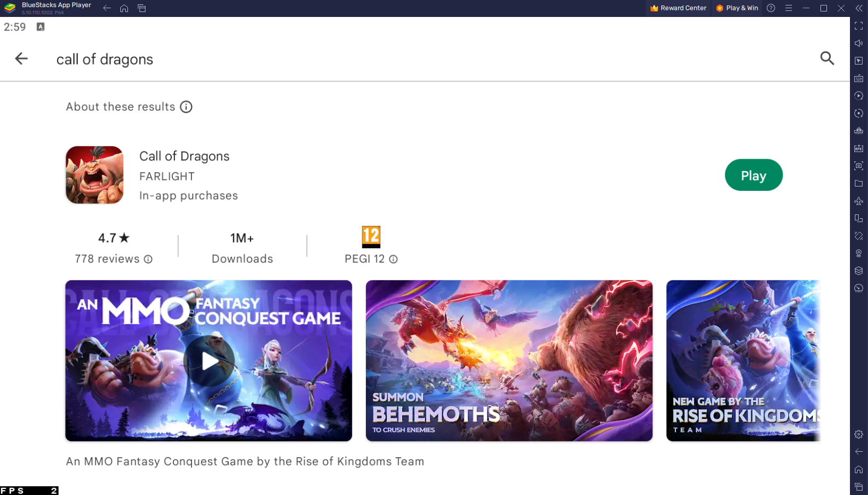Play the MMO Fantasy Conquest trailer video
The width and height of the screenshot is (868, 495).
coord(209,361)
